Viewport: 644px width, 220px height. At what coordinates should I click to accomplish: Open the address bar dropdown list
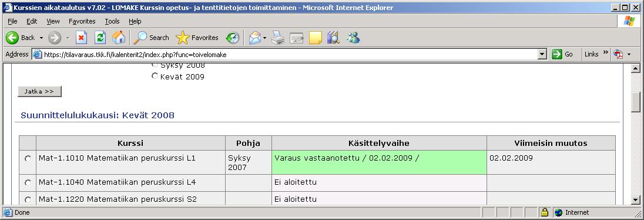point(542,54)
